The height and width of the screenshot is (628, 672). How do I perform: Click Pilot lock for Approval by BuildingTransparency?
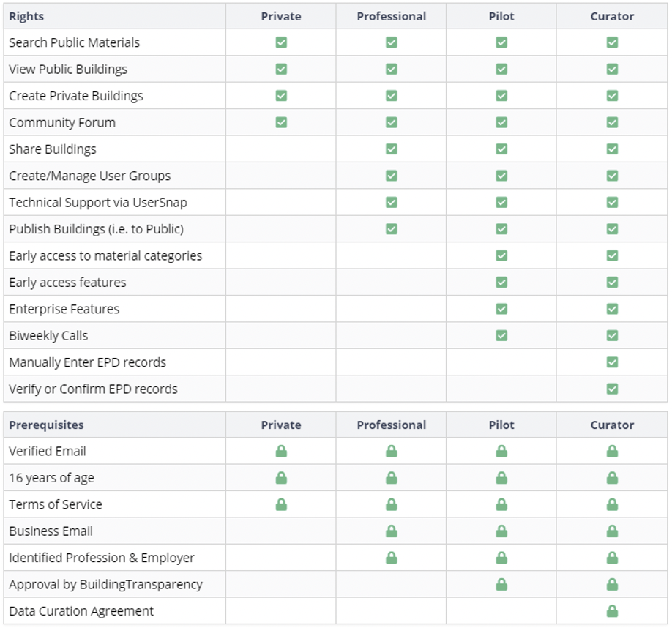point(501,585)
